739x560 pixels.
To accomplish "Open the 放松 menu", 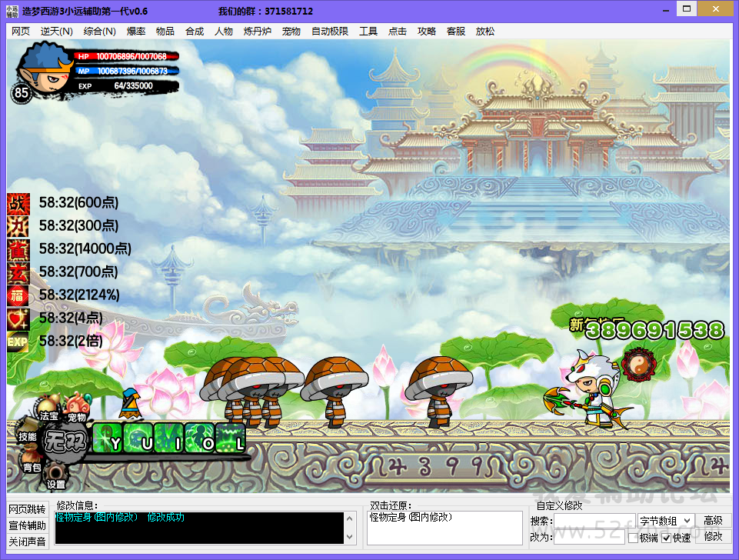I will [x=485, y=32].
